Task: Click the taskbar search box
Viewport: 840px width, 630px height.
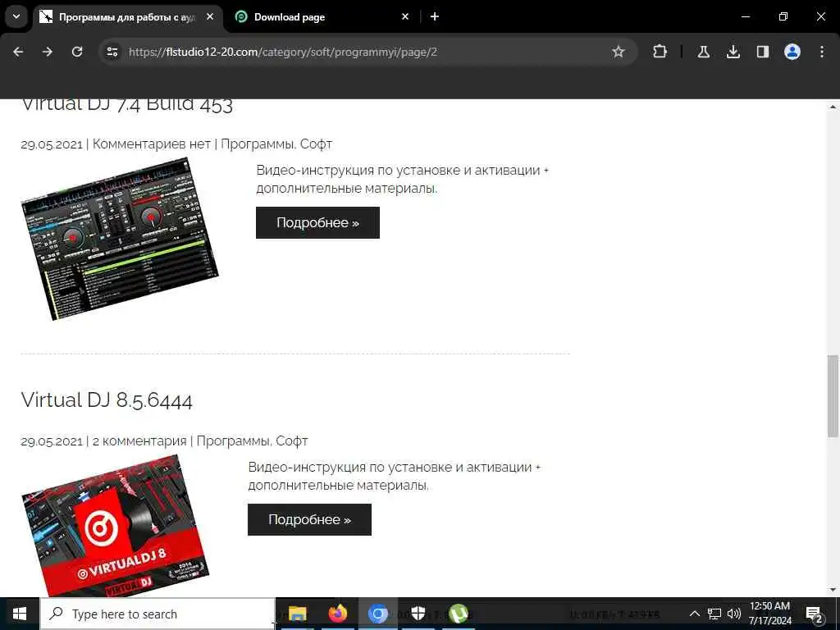Action: (x=158, y=614)
